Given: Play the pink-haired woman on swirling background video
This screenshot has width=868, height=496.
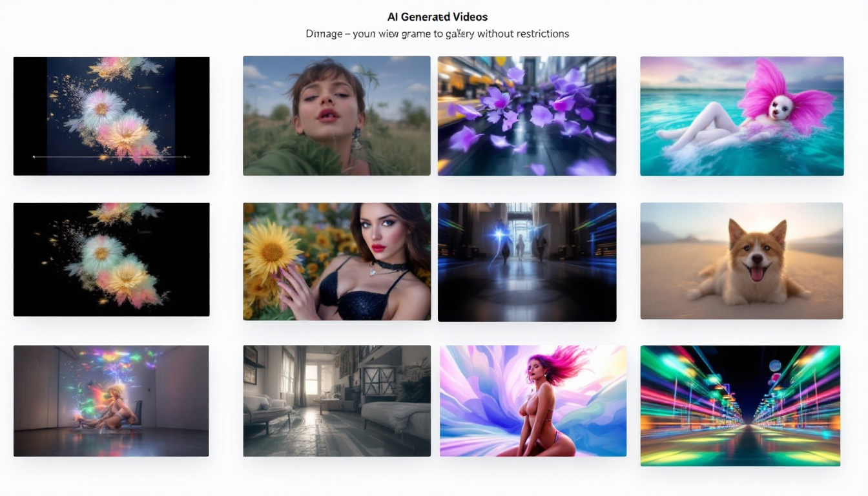Looking at the screenshot, I should [533, 400].
